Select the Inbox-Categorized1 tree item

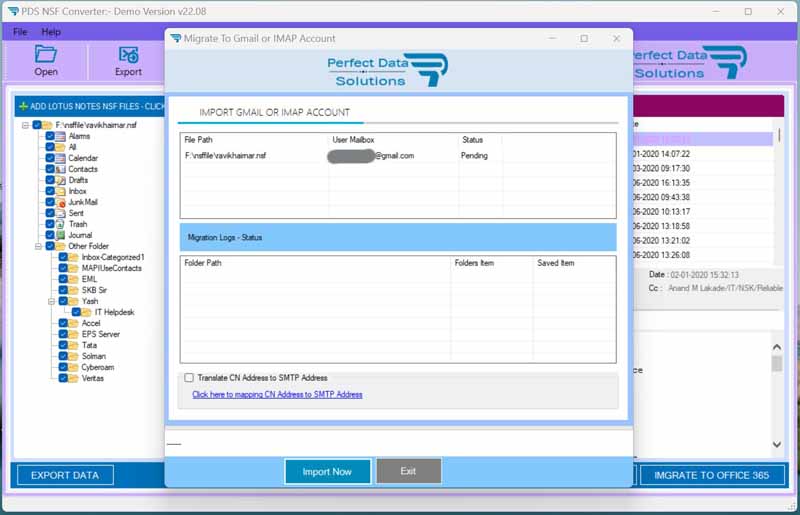113,257
